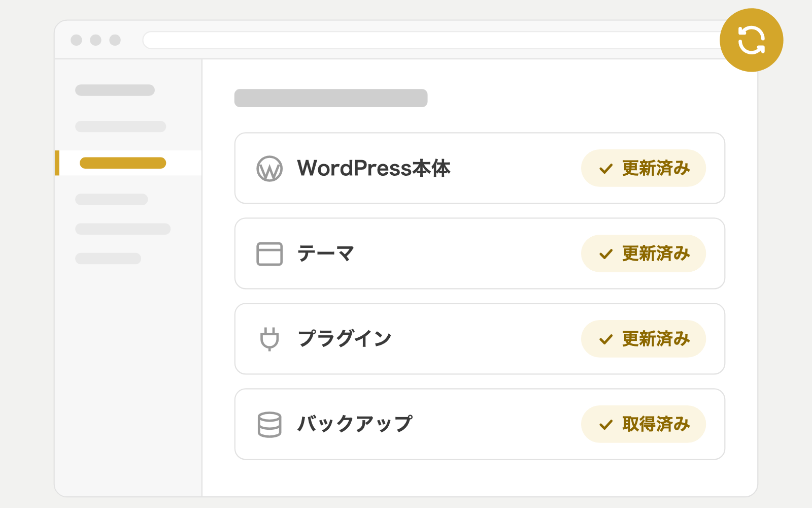Click the gold refresh sync icon
This screenshot has height=508, width=812.
pos(751,40)
